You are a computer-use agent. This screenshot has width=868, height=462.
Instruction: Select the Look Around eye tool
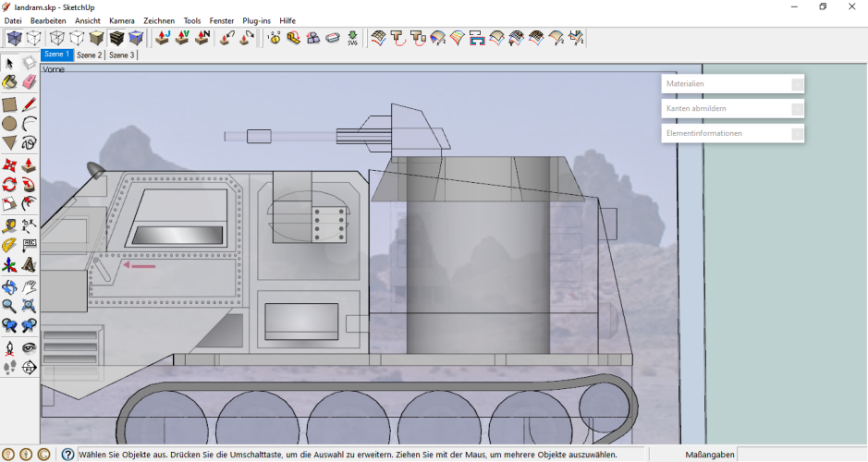[x=29, y=348]
